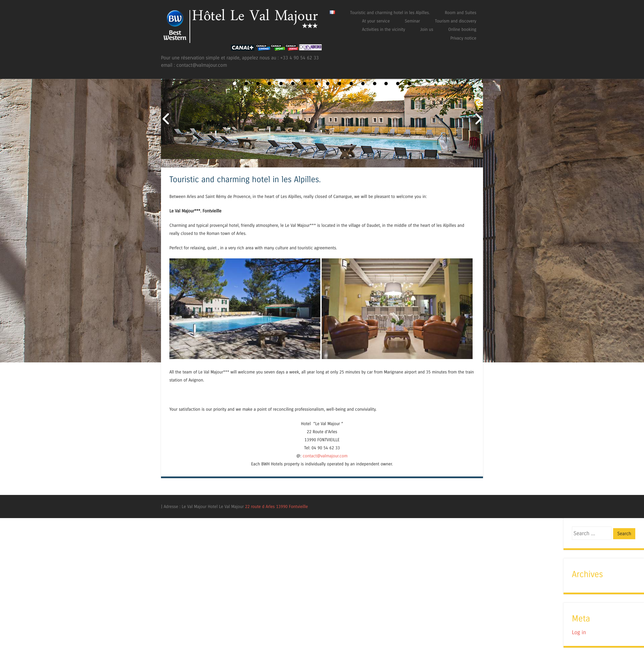Advance slideshow with the right arrow
The width and height of the screenshot is (644, 656).
[x=478, y=119]
